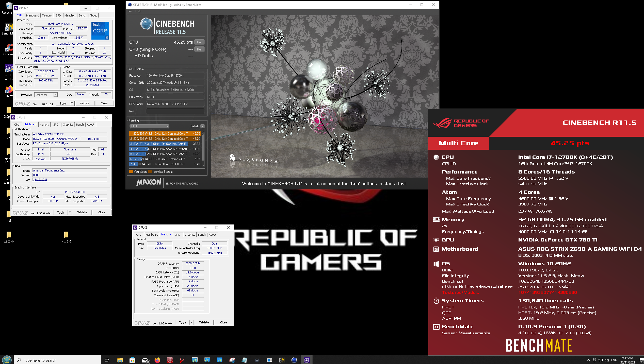Click the Info field in Your System
The image size is (644, 364).
[175, 111]
